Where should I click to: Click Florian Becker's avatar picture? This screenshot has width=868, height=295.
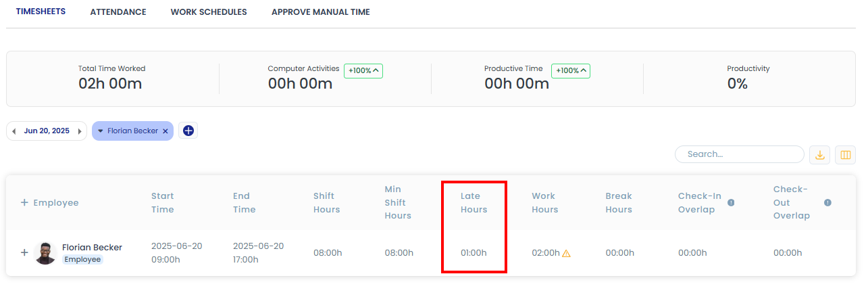[45, 253]
